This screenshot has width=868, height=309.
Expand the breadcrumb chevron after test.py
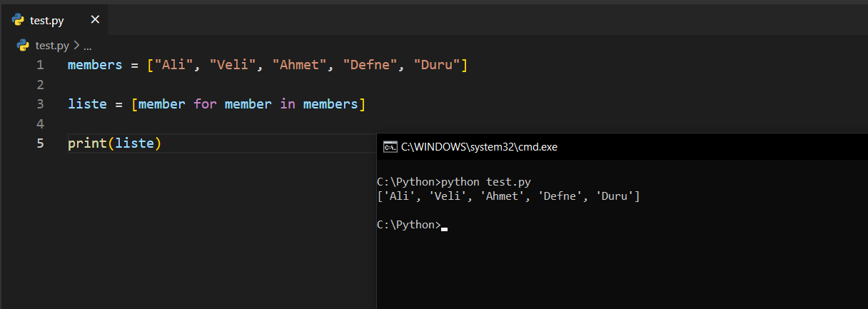pos(76,45)
